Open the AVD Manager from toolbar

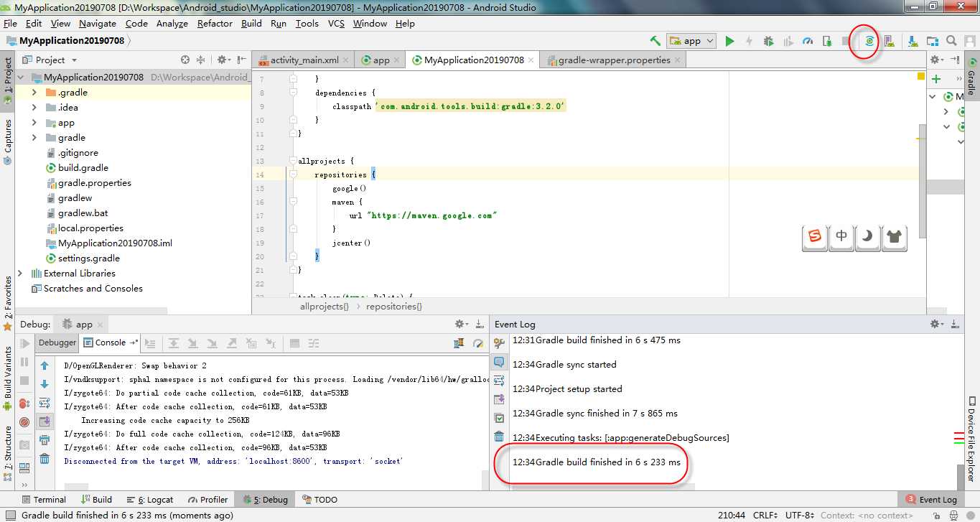[x=889, y=42]
